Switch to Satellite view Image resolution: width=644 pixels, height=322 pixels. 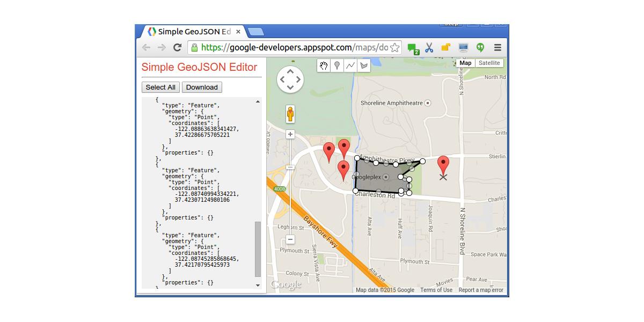tap(489, 63)
